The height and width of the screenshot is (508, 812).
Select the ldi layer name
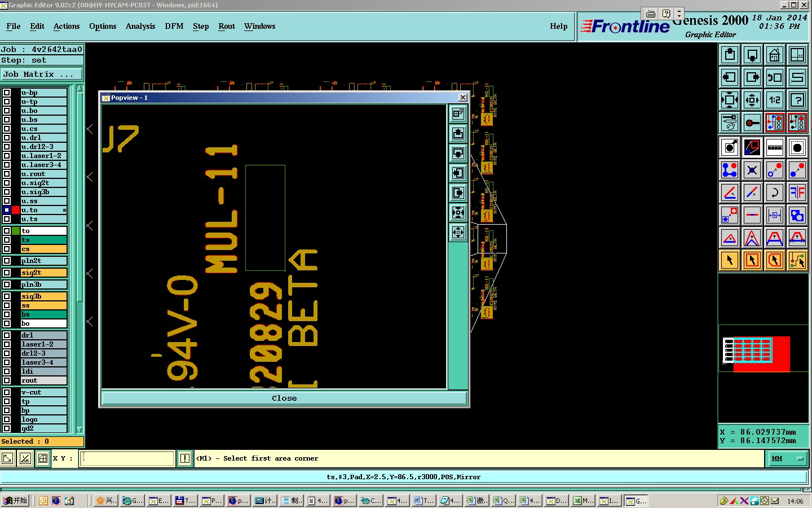44,371
